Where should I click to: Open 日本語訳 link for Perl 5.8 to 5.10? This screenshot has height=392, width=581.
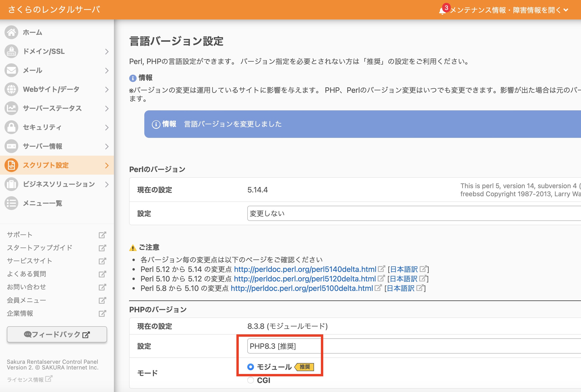click(x=400, y=288)
